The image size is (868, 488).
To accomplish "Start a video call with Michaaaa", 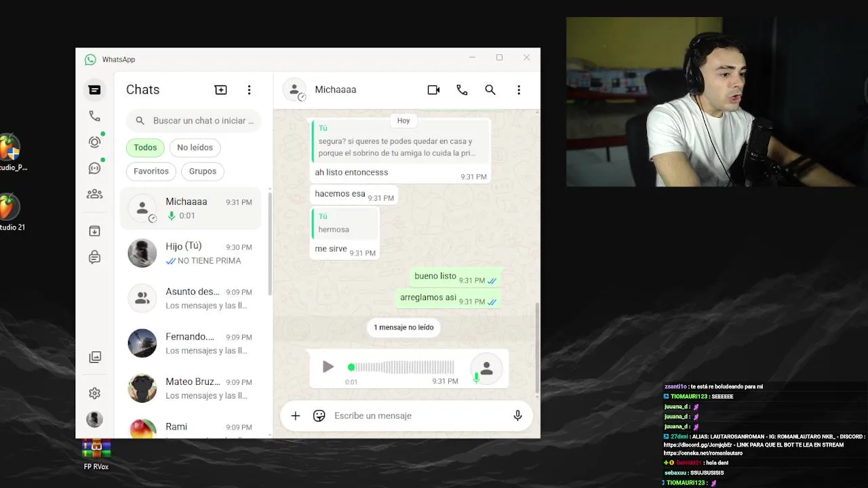I will (433, 89).
